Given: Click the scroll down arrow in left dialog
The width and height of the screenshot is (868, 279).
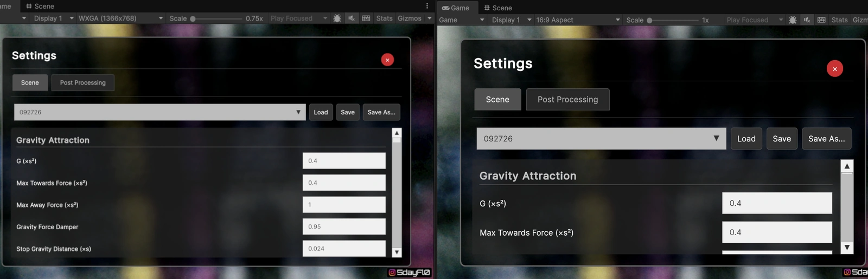Looking at the screenshot, I should (397, 252).
